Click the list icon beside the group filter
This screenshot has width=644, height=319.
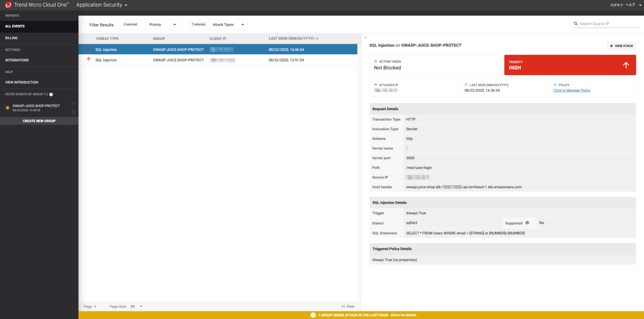pos(73,103)
